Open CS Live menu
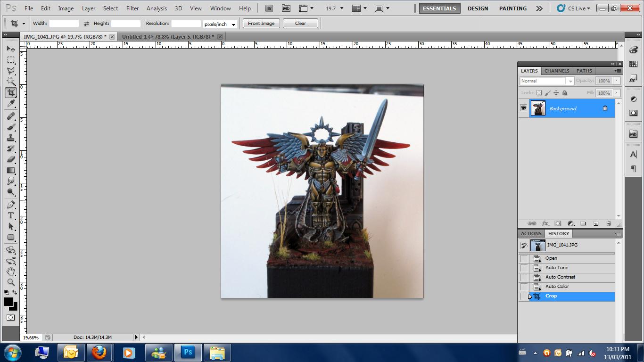Viewport: 644px width, 362px height. (x=573, y=8)
